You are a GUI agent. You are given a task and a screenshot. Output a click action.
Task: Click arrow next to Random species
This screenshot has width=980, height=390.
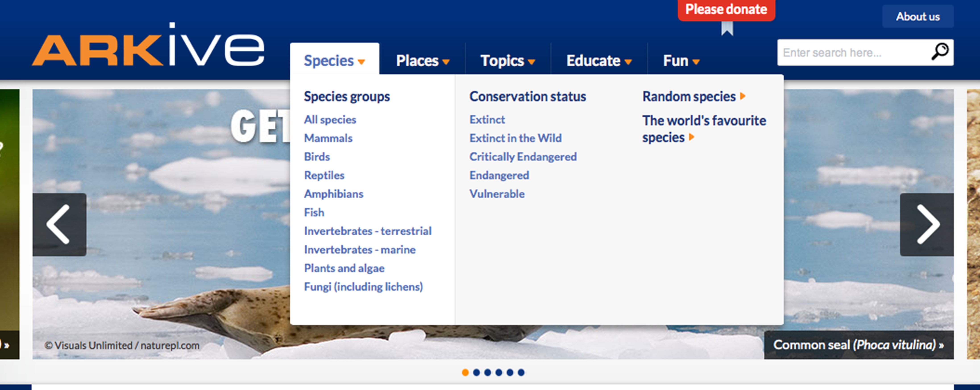tap(742, 96)
